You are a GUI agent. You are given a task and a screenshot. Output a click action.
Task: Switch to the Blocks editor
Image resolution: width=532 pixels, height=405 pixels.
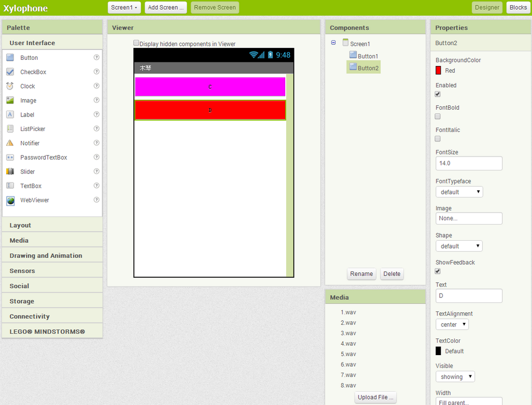coord(517,7)
